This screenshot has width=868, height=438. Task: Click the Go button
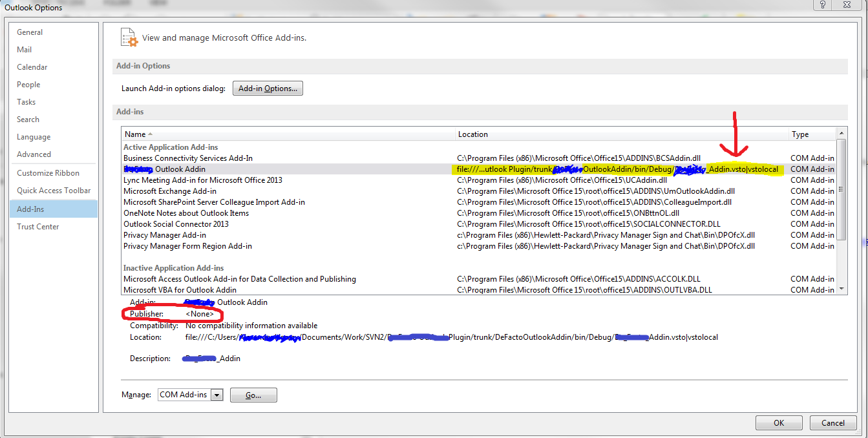tap(253, 395)
